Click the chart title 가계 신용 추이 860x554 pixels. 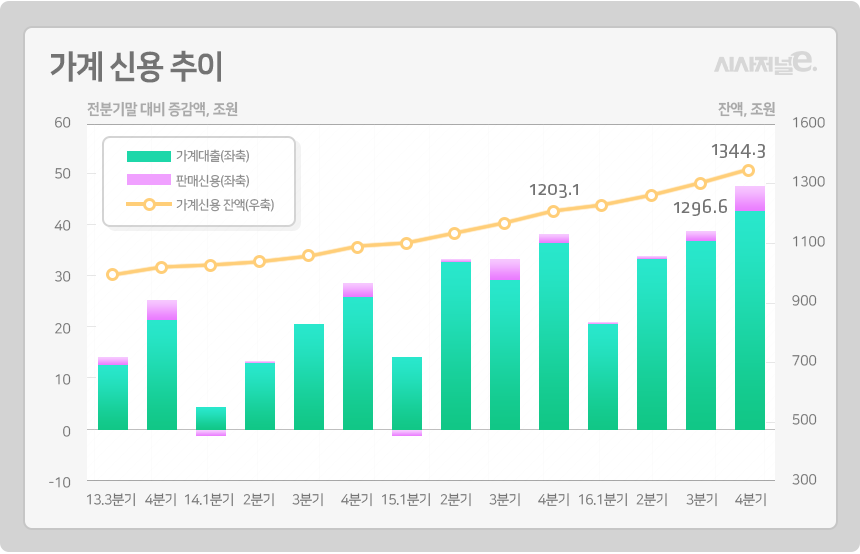point(136,66)
